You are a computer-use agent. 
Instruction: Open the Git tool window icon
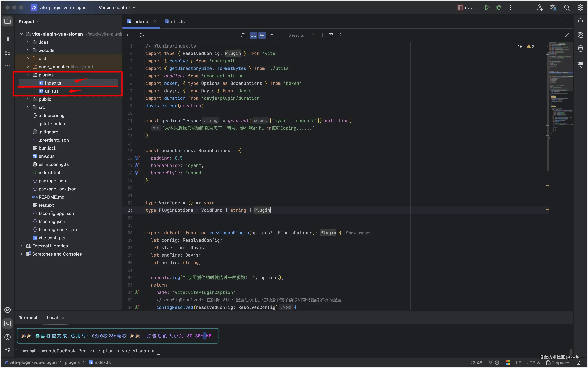(7, 351)
